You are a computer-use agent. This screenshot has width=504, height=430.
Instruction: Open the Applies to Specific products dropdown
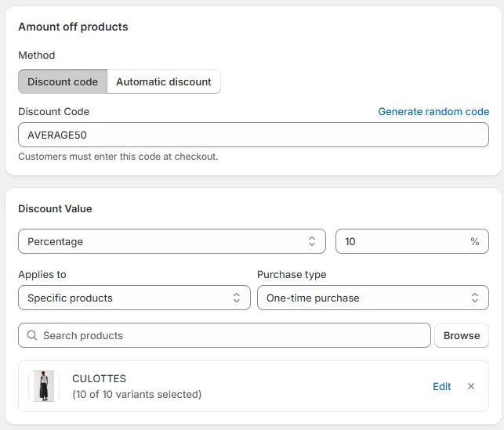click(x=134, y=298)
